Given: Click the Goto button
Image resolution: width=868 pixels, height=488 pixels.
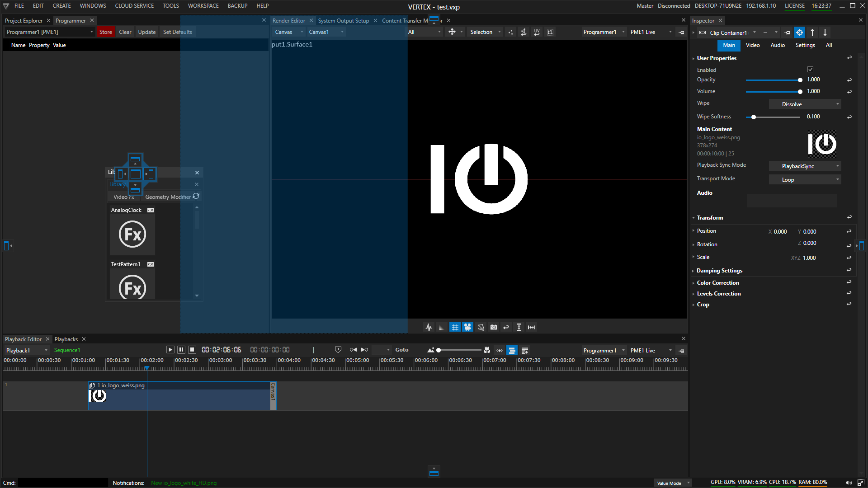Looking at the screenshot, I should click(401, 350).
